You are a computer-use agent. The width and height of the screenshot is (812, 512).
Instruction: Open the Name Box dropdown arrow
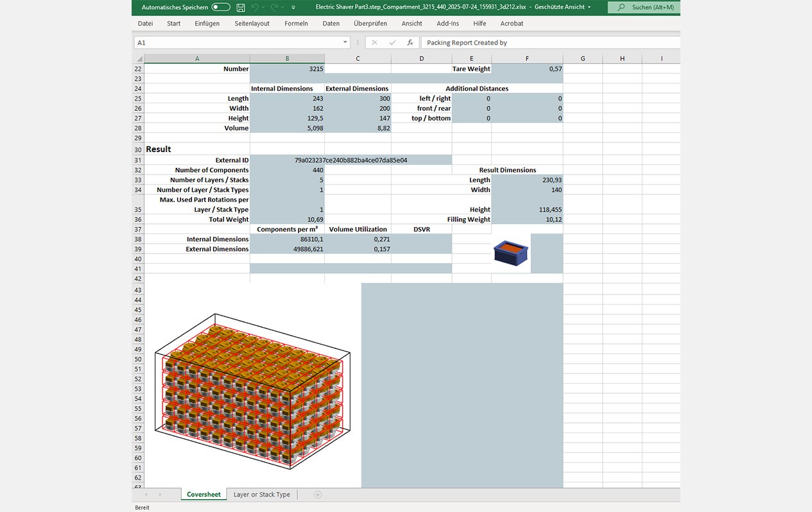point(344,42)
